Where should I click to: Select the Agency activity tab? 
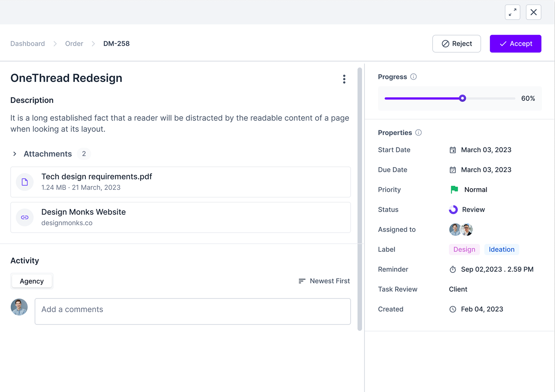coord(32,281)
